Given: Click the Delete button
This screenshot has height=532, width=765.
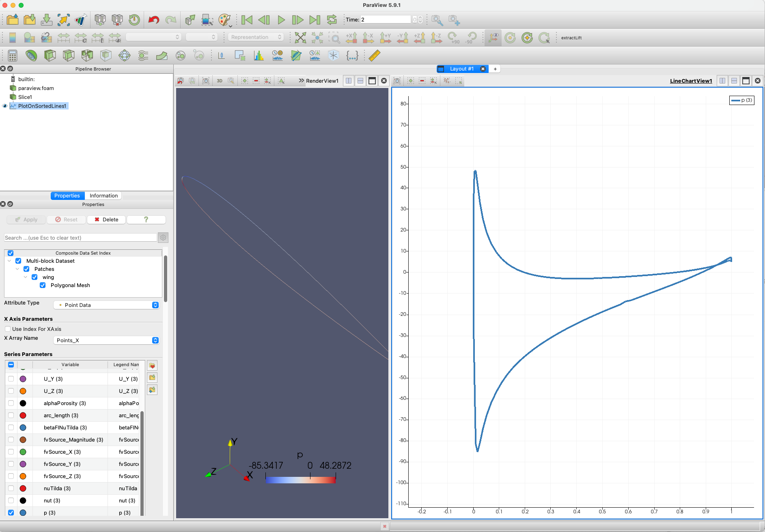Looking at the screenshot, I should pyautogui.click(x=106, y=219).
